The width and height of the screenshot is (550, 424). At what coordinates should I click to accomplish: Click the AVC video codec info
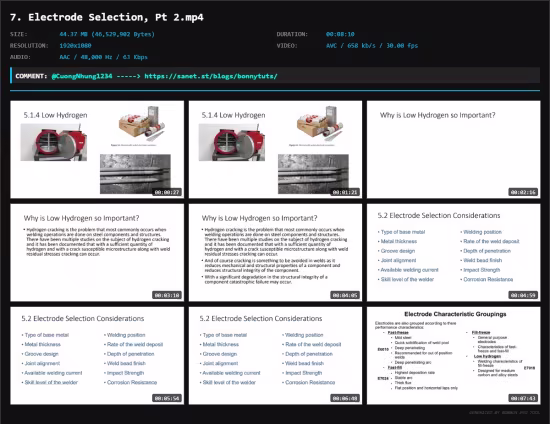[x=372, y=46]
